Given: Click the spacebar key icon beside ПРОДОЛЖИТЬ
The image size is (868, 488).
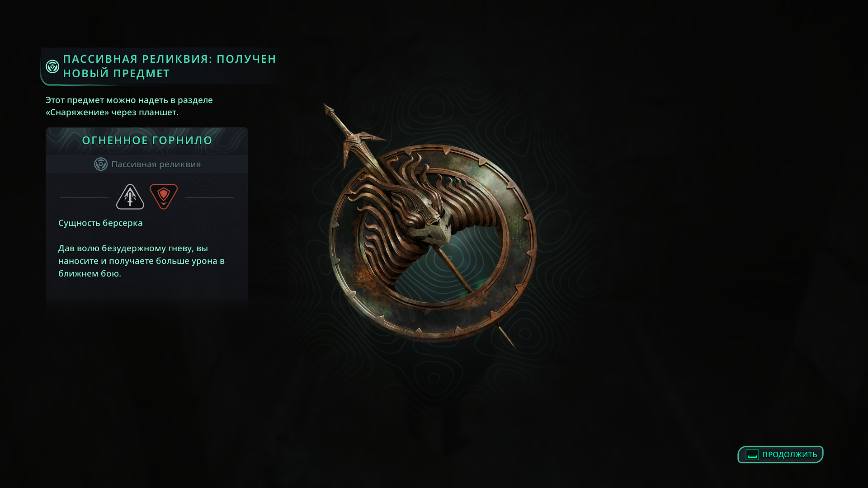Looking at the screenshot, I should (752, 455).
